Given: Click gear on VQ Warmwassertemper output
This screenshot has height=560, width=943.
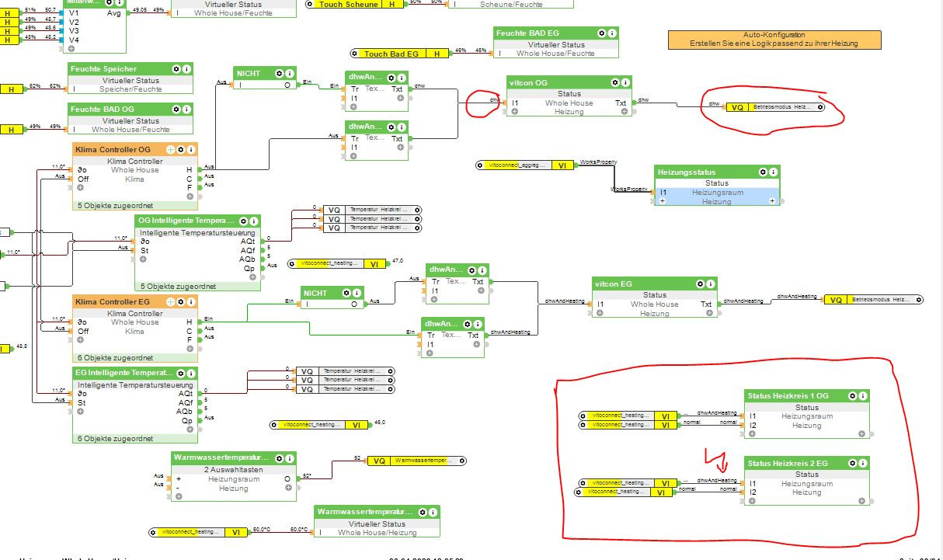Looking at the screenshot, I should (x=461, y=461).
